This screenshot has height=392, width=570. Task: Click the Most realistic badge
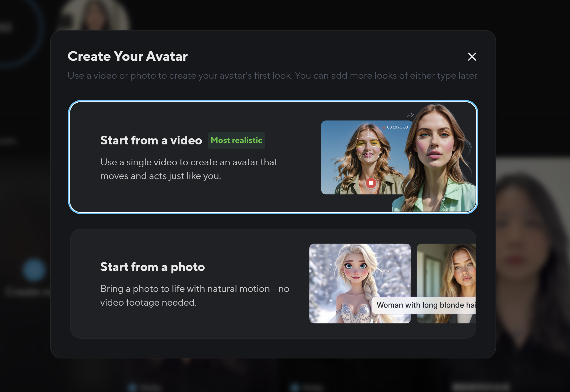click(x=236, y=141)
